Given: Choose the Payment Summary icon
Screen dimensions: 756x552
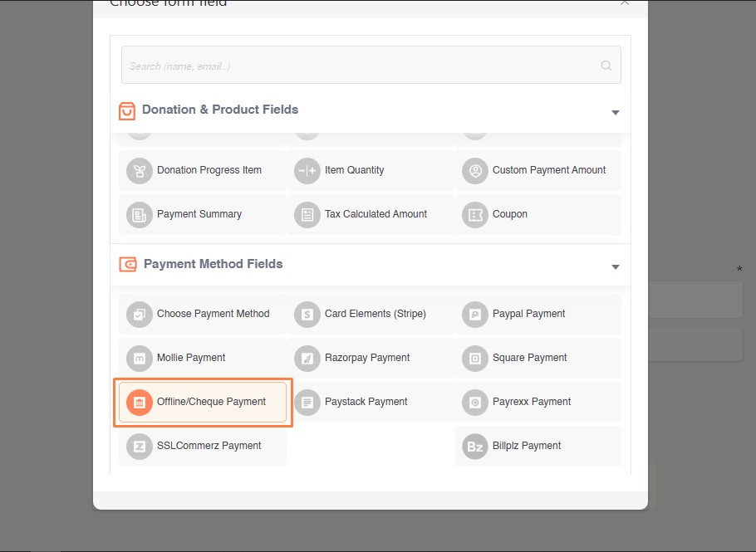Looking at the screenshot, I should [x=140, y=214].
